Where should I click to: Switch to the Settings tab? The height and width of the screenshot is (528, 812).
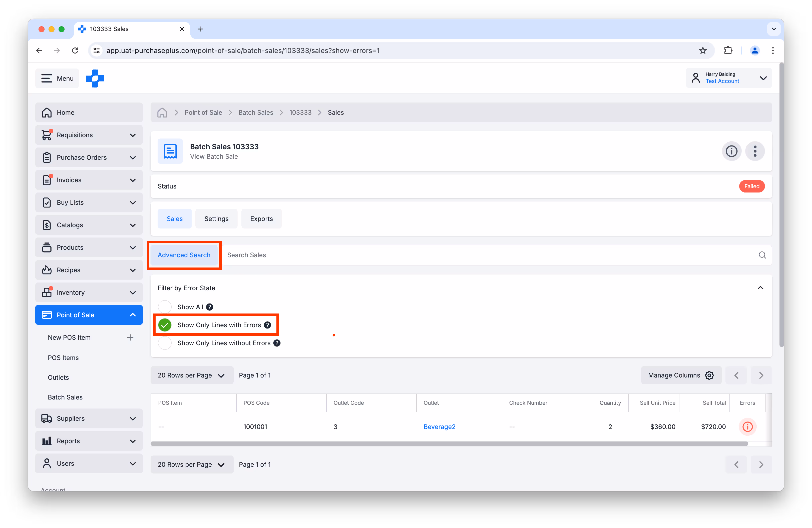coord(216,218)
